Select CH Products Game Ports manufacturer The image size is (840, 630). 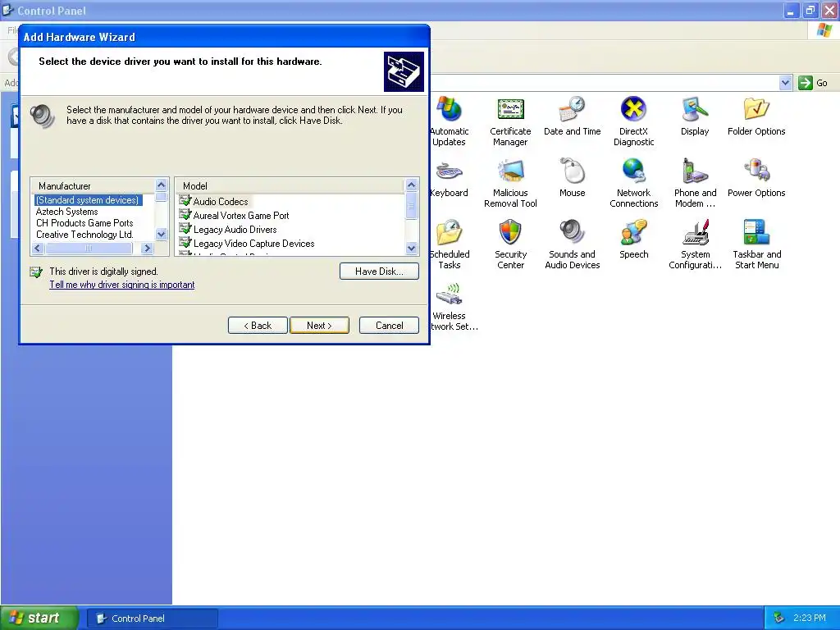pyautogui.click(x=84, y=223)
